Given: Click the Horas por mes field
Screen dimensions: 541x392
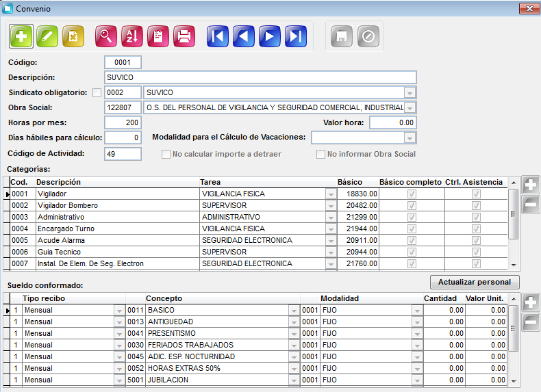Looking at the screenshot, I should point(123,122).
